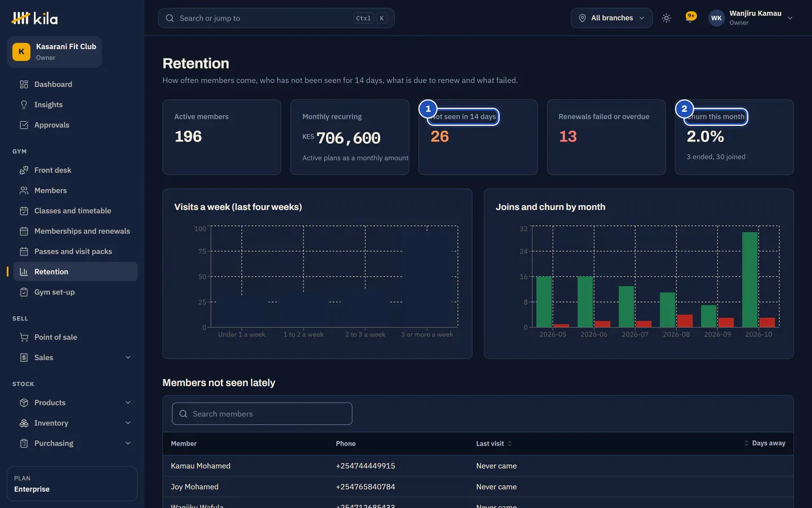Sort table by Days away column
Screen dimensions: 812x508
tap(765, 443)
